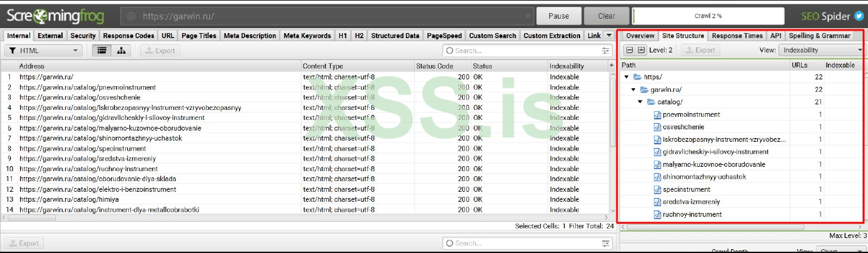Switch to the Response Times tab
The height and width of the screenshot is (253, 868).
tap(737, 36)
